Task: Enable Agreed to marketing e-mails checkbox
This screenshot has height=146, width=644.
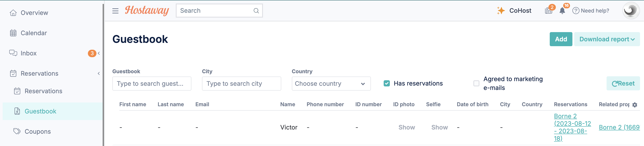Action: (476, 83)
